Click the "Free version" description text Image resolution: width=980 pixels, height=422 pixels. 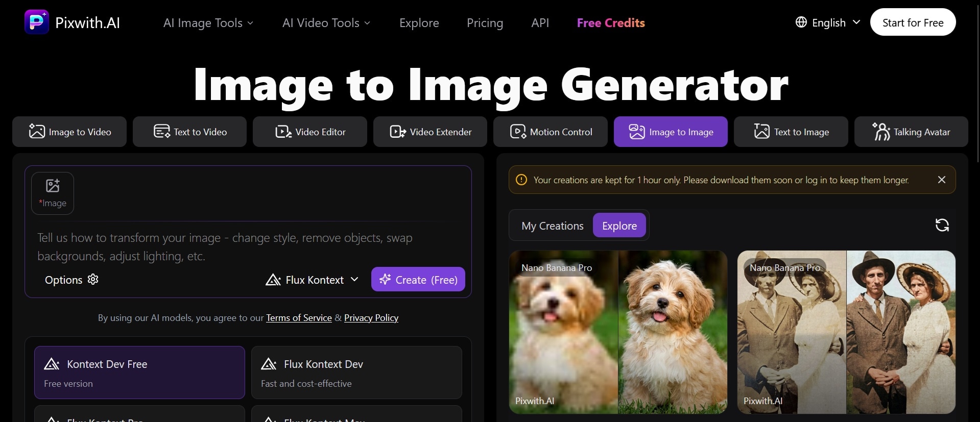68,384
